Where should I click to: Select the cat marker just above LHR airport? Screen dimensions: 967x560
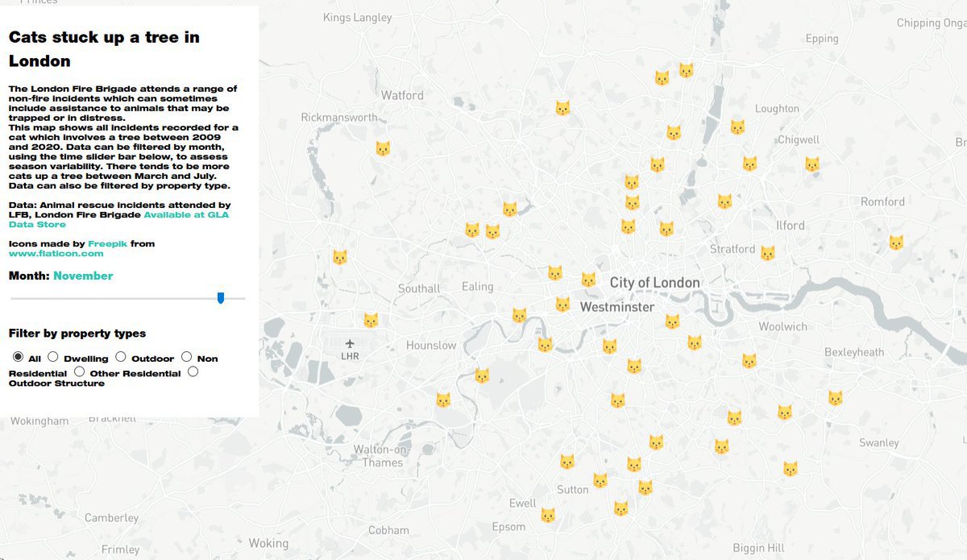(371, 320)
